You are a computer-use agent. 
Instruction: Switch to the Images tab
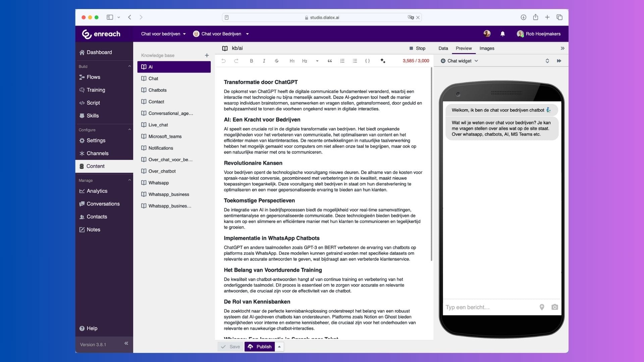[x=487, y=48]
